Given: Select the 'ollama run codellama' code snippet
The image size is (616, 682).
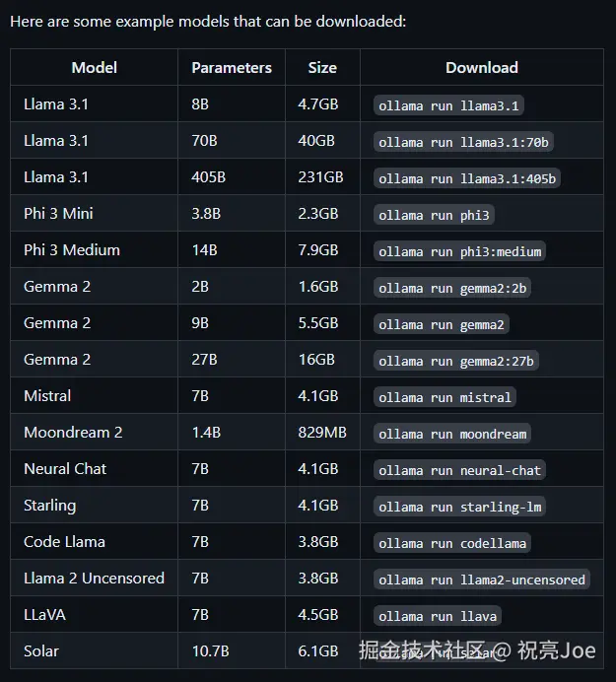Looking at the screenshot, I should point(452,543).
